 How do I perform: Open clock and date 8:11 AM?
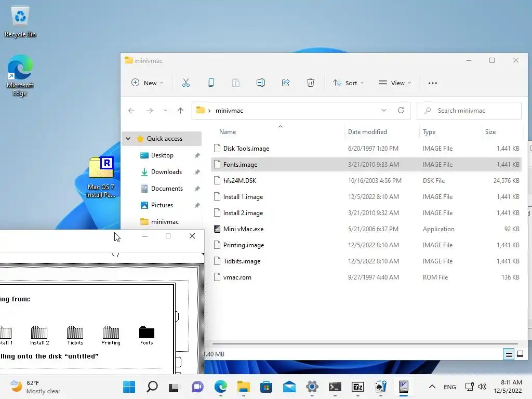click(x=508, y=387)
